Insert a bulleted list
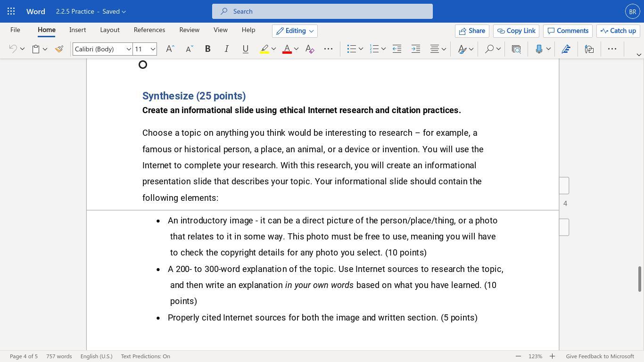The image size is (644, 362). (351, 49)
